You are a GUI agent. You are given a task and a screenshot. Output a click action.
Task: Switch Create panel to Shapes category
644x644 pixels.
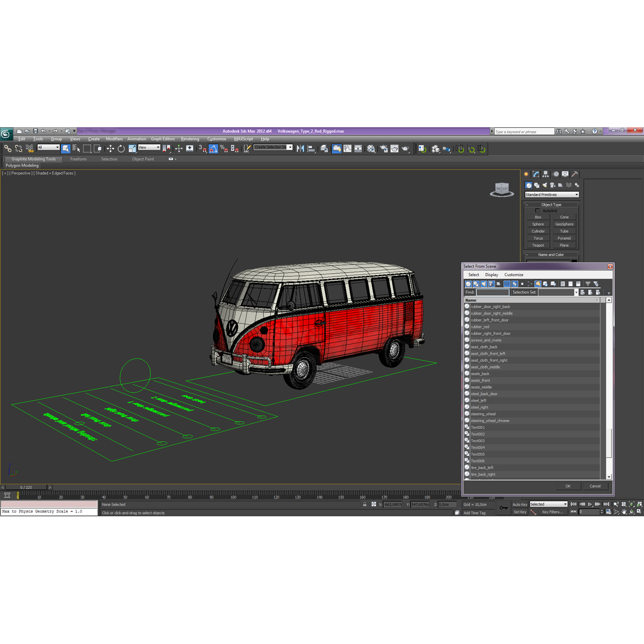point(537,185)
